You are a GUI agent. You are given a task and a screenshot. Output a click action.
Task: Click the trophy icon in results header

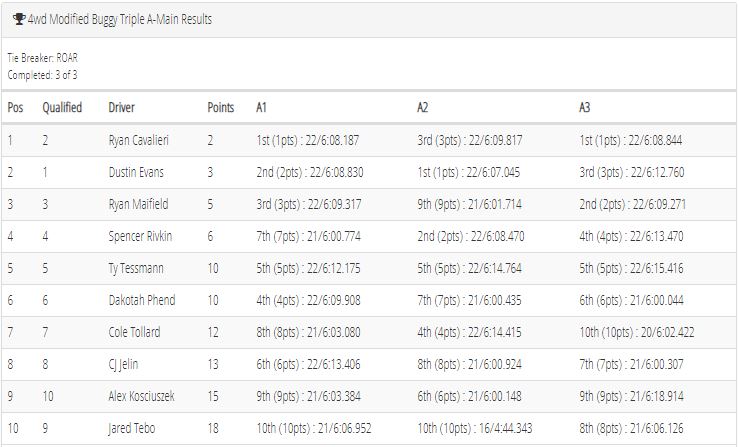click(19, 19)
